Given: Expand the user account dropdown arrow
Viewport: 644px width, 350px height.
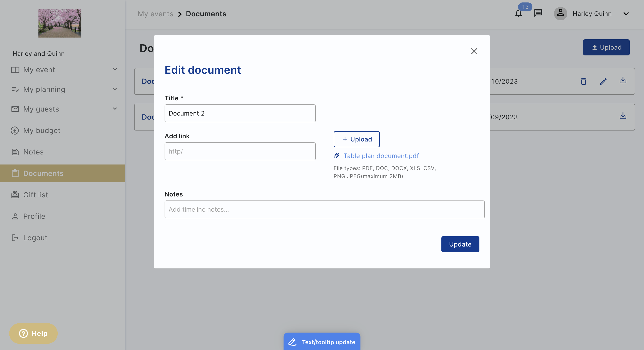Looking at the screenshot, I should [x=626, y=14].
